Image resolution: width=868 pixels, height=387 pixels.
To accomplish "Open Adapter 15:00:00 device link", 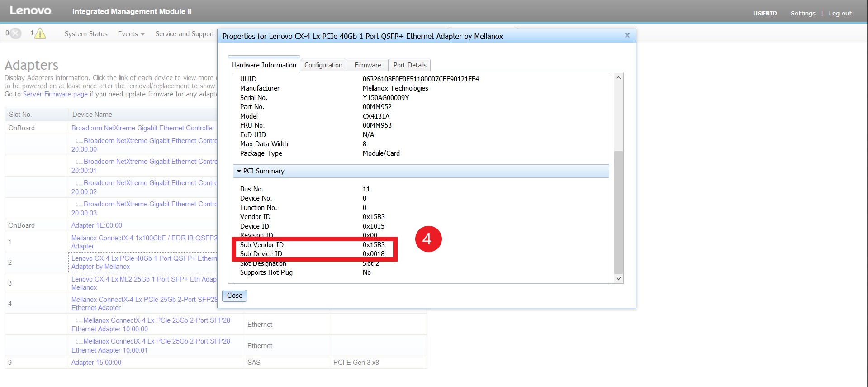I will [96, 363].
